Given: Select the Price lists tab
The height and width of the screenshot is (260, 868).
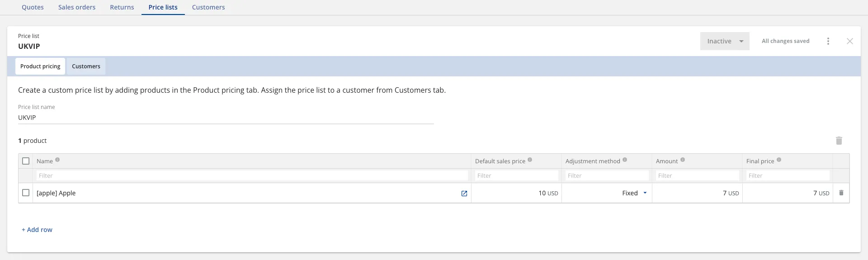Looking at the screenshot, I should 163,7.
